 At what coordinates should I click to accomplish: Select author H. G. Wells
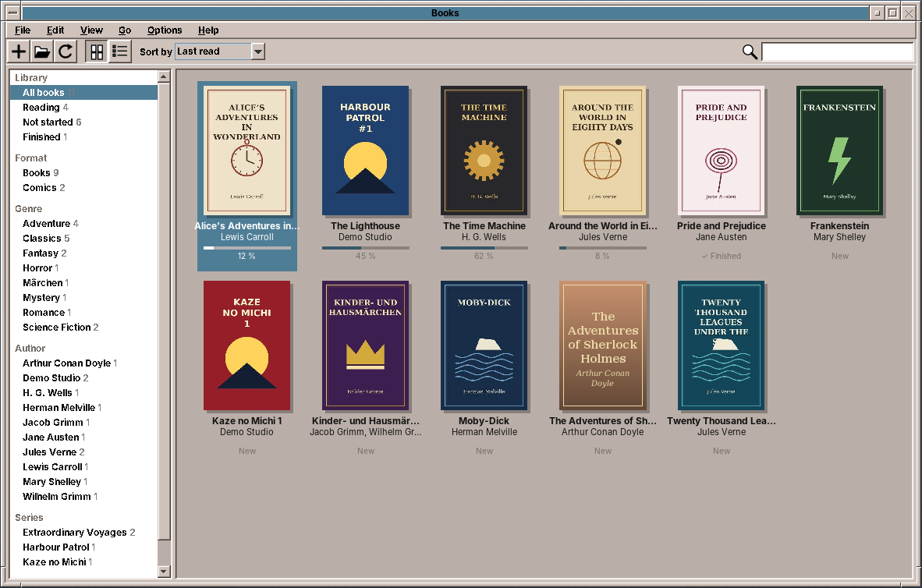[84, 393]
